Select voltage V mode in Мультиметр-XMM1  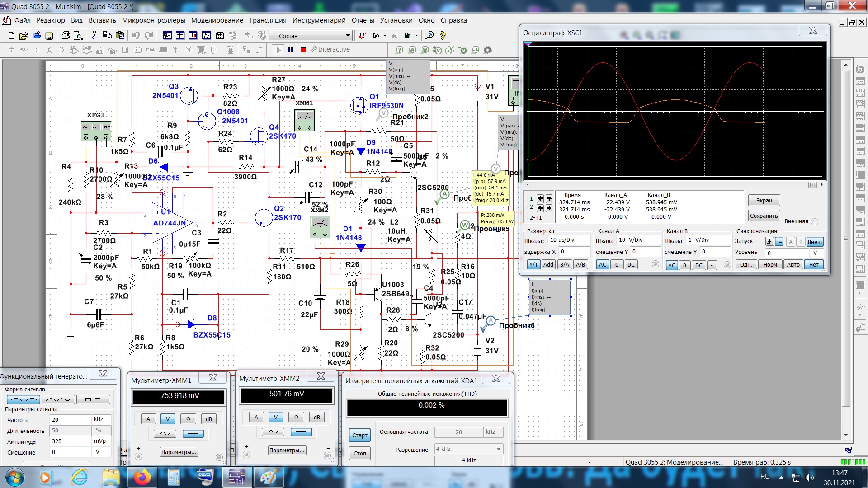pos(168,419)
